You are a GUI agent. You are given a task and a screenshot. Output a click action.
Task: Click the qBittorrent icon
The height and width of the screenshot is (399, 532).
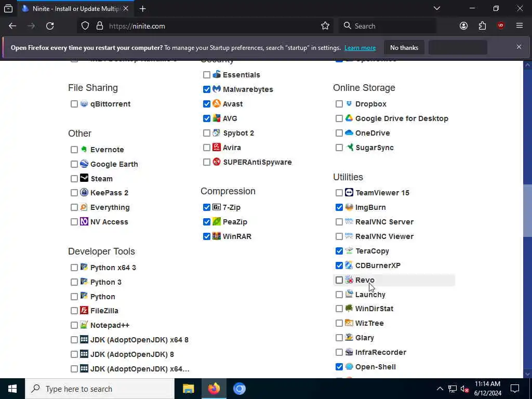[x=84, y=103]
